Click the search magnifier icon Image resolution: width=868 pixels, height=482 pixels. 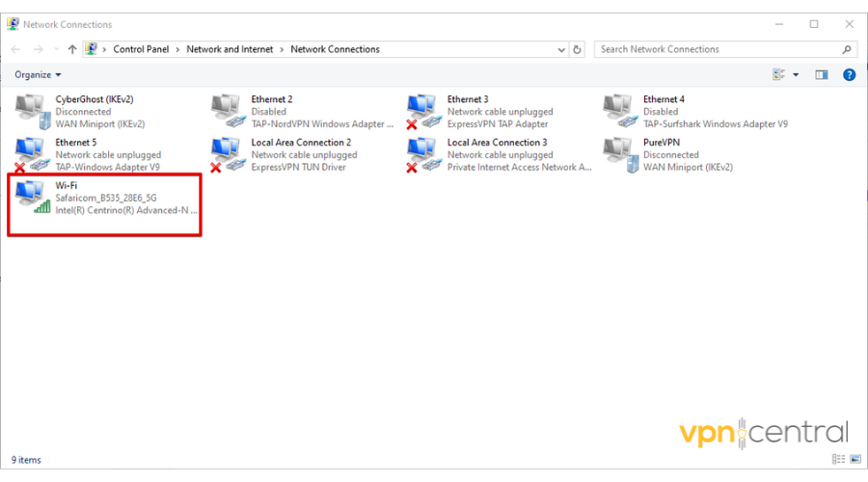click(847, 49)
